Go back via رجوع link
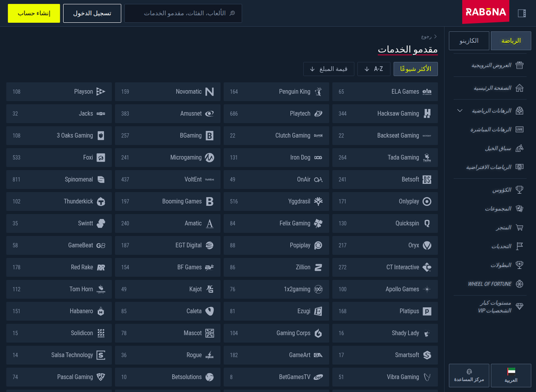The height and width of the screenshot is (392, 536). [429, 36]
